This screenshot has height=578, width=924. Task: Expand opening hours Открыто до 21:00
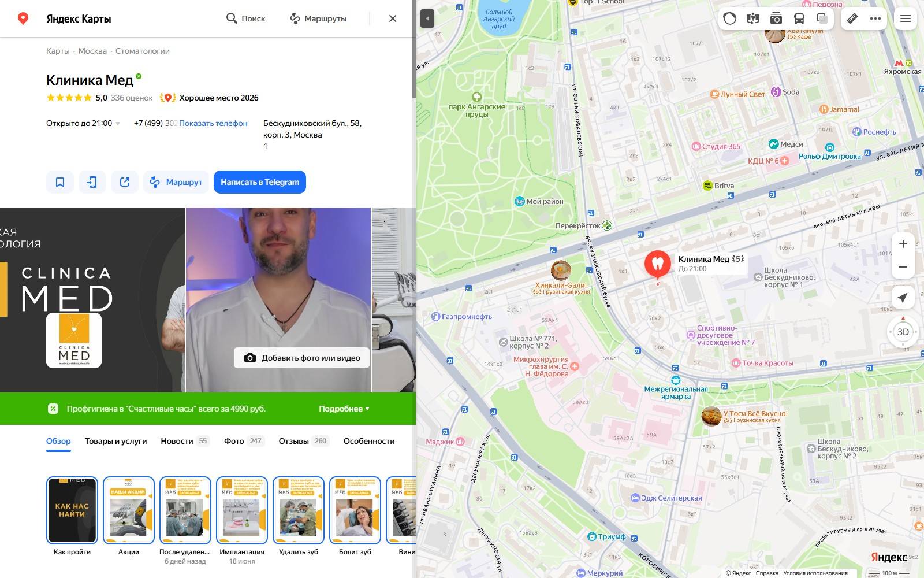83,123
